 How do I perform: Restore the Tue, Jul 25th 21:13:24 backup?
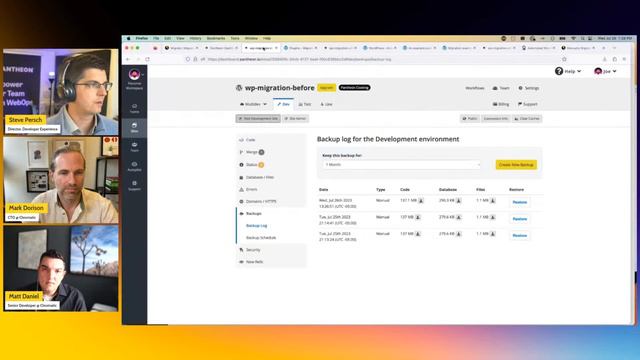coord(520,236)
